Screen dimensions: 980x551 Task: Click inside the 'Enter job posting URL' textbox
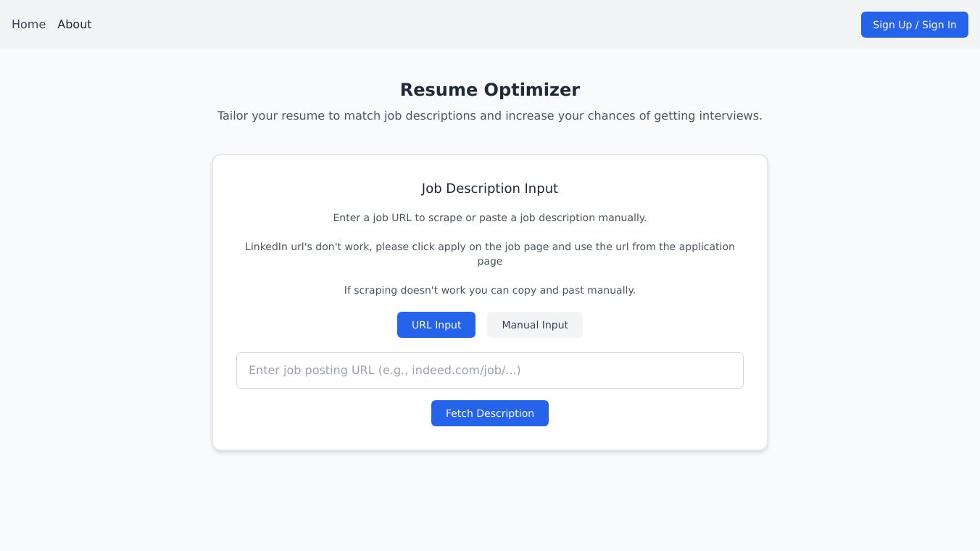pyautogui.click(x=489, y=370)
